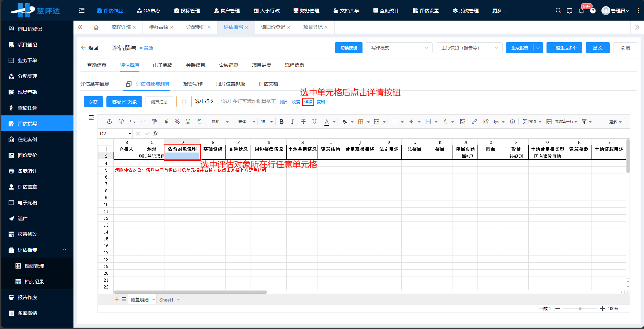Screen dimensions: 644x329
Task: Click the Σ求和 sum icon
Action: [530, 122]
